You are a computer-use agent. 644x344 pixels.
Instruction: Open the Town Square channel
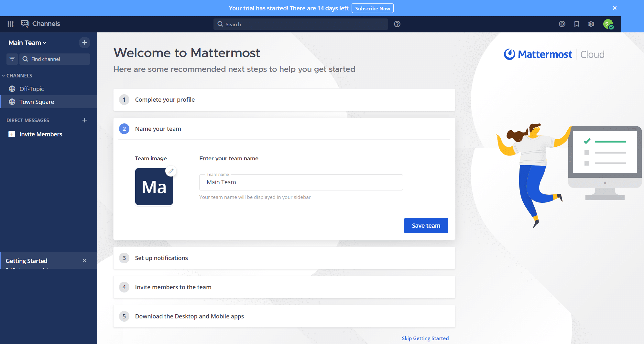tap(49, 102)
